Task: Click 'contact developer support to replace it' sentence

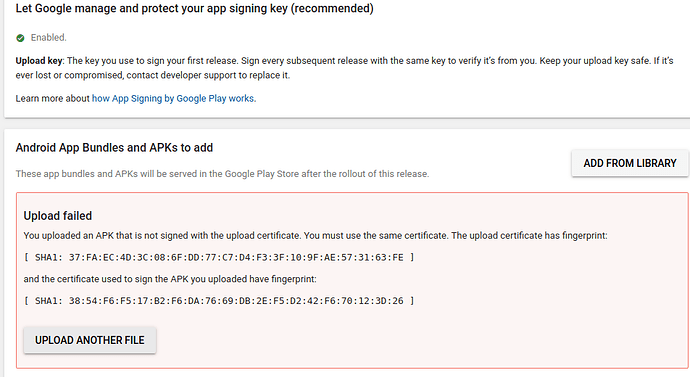Action: [208, 75]
